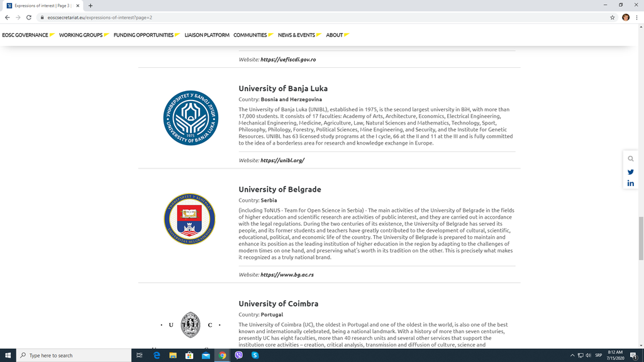Open a new browser tab

click(91, 6)
